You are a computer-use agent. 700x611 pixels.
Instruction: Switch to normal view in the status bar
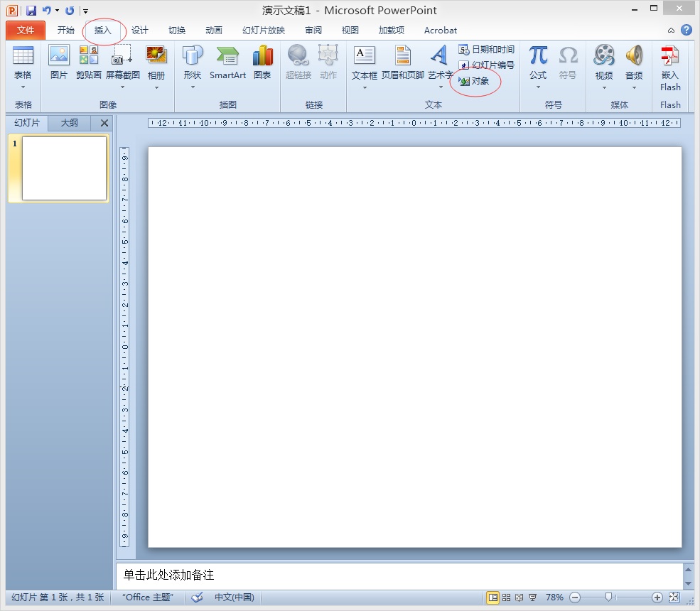click(493, 598)
